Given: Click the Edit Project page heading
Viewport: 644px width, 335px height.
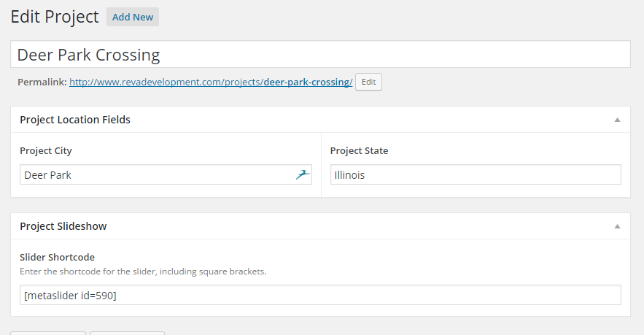Looking at the screenshot, I should click(x=55, y=17).
